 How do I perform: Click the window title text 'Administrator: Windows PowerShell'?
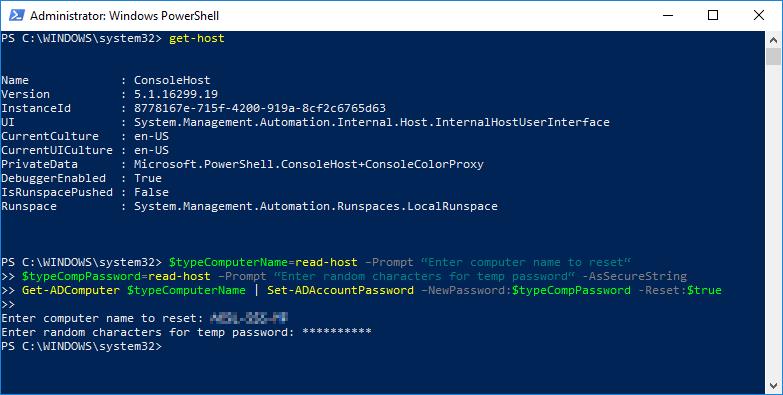click(x=124, y=16)
